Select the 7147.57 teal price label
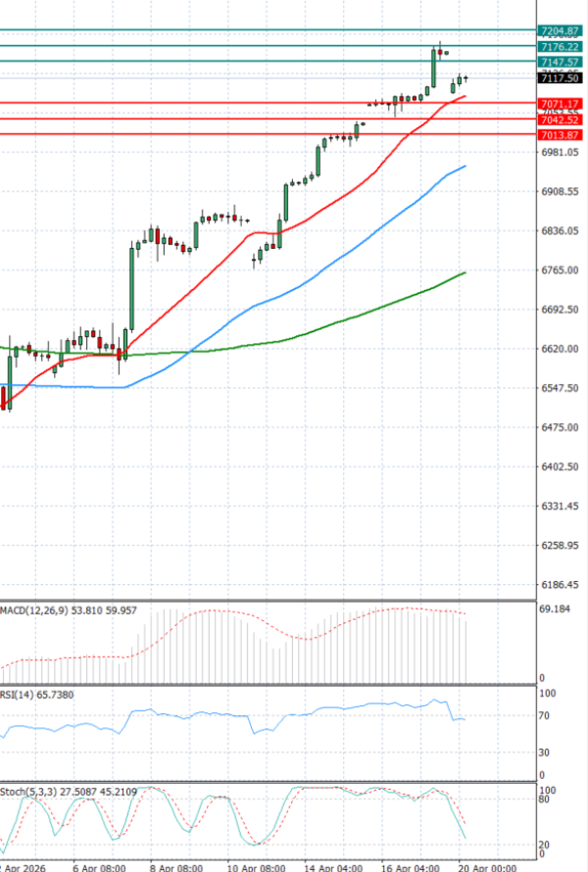Image resolution: width=588 pixels, height=872 pixels. click(561, 62)
